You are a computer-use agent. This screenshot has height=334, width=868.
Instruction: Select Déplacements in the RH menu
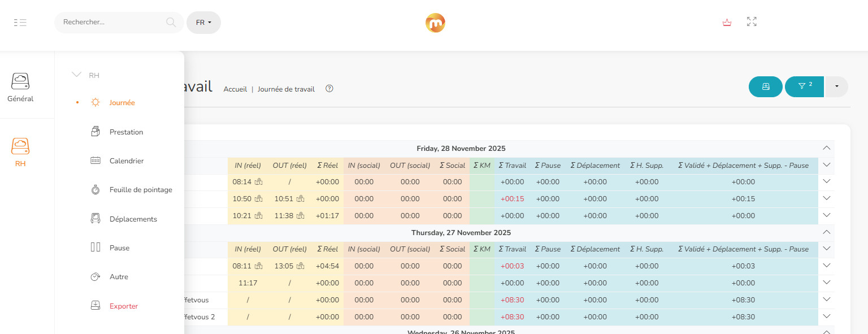point(133,219)
